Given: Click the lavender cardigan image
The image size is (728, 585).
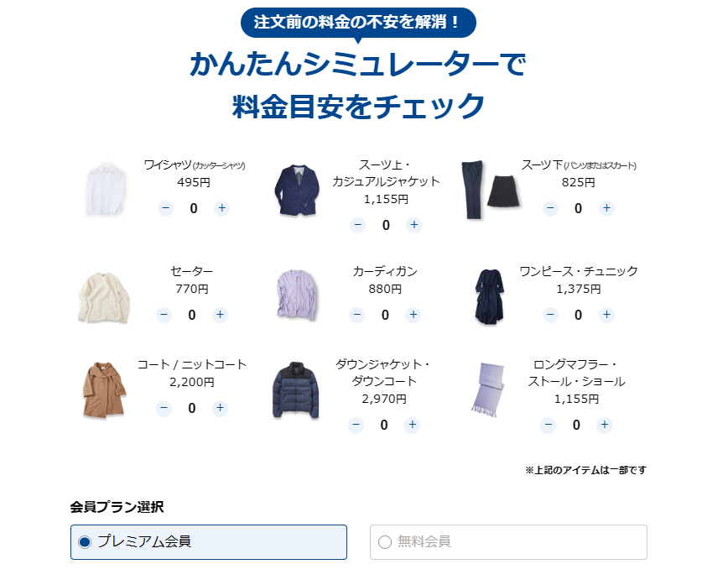Looking at the screenshot, I should (x=297, y=295).
